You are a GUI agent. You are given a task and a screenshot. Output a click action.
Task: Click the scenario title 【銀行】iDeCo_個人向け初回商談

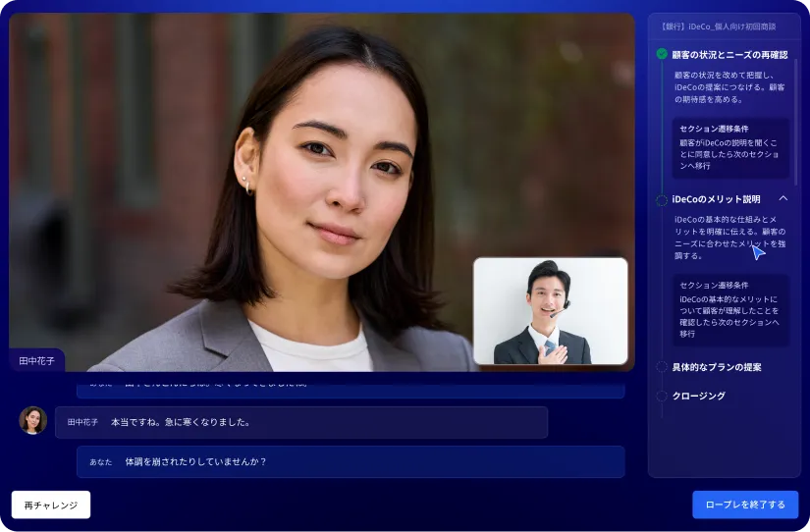(x=718, y=27)
